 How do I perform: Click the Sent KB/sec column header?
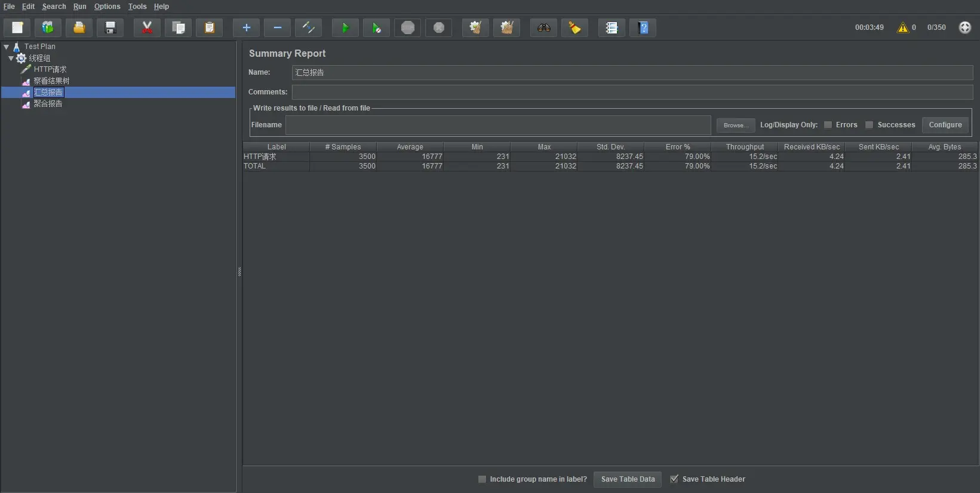pos(878,147)
